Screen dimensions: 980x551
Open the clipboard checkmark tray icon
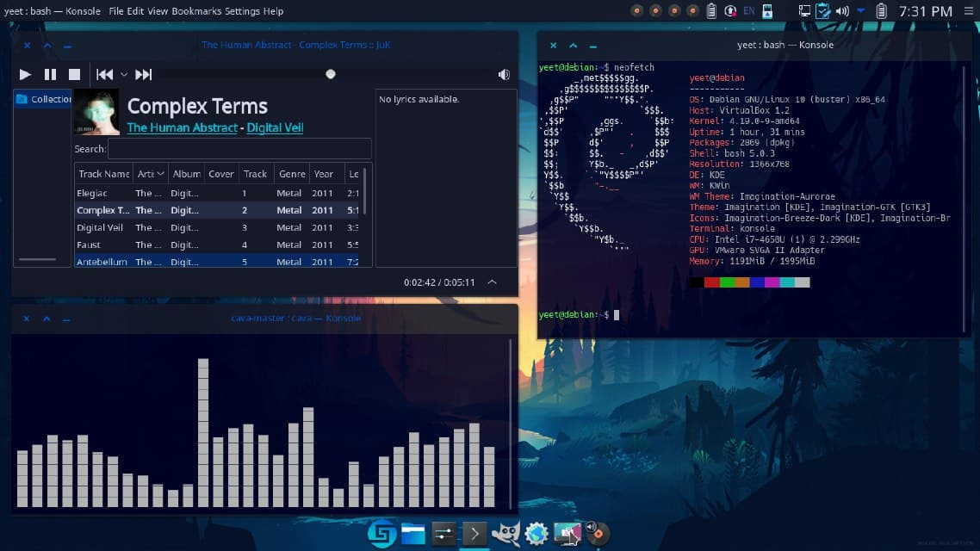tap(823, 11)
